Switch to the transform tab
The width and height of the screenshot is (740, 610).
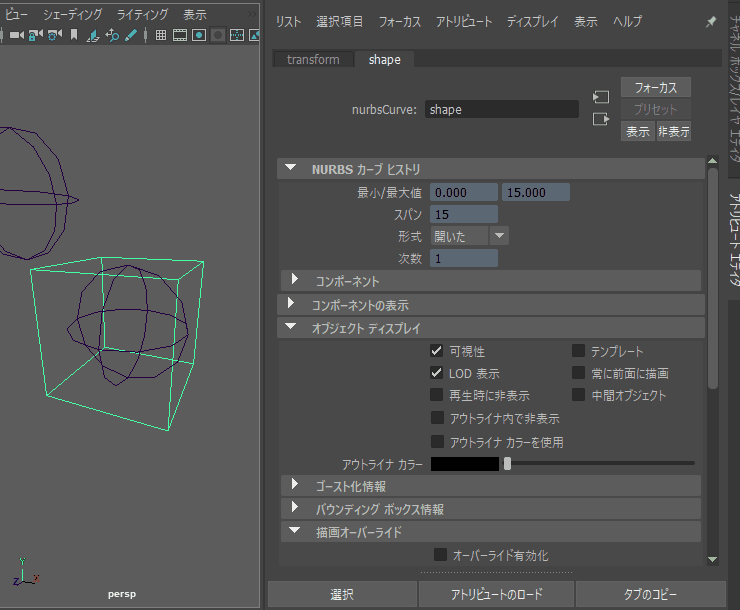[x=313, y=59]
